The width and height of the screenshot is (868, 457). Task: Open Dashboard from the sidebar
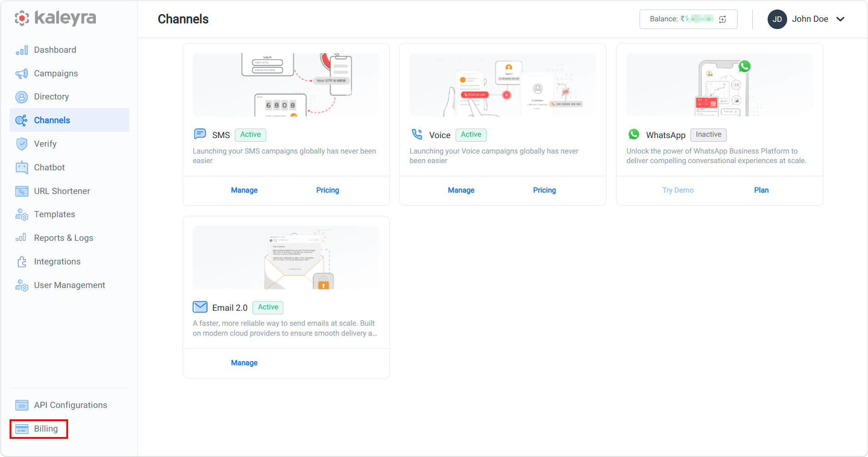(69, 50)
